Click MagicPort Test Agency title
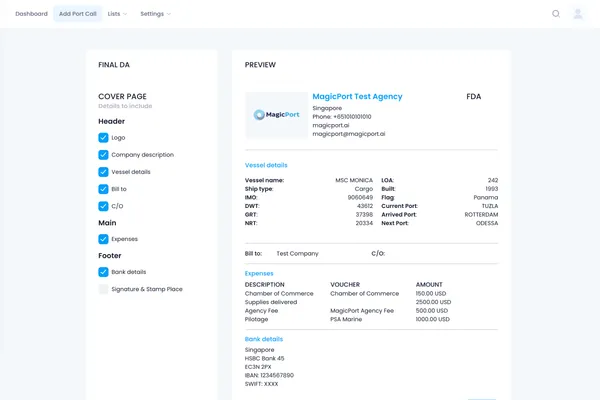This screenshot has width=600, height=400. click(x=357, y=96)
